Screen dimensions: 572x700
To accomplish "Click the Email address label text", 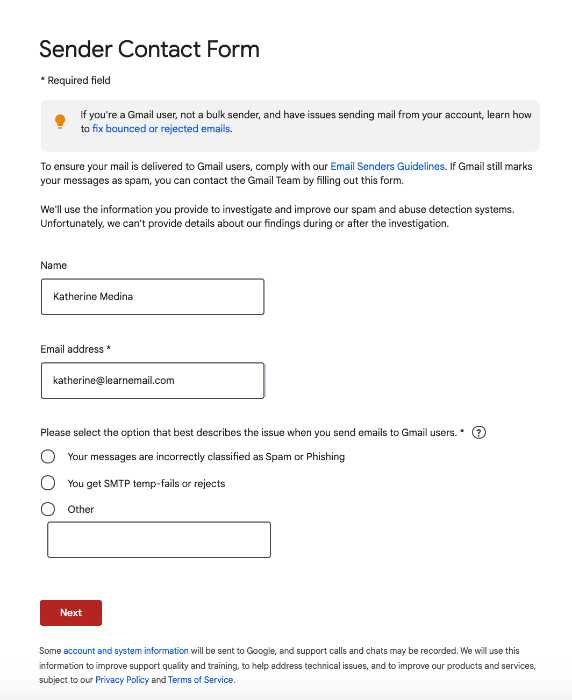I will pos(75,349).
